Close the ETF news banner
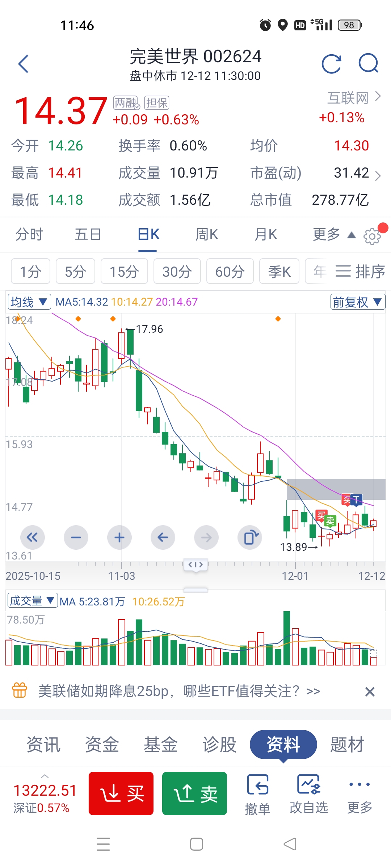The width and height of the screenshot is (391, 868). pos(370,692)
